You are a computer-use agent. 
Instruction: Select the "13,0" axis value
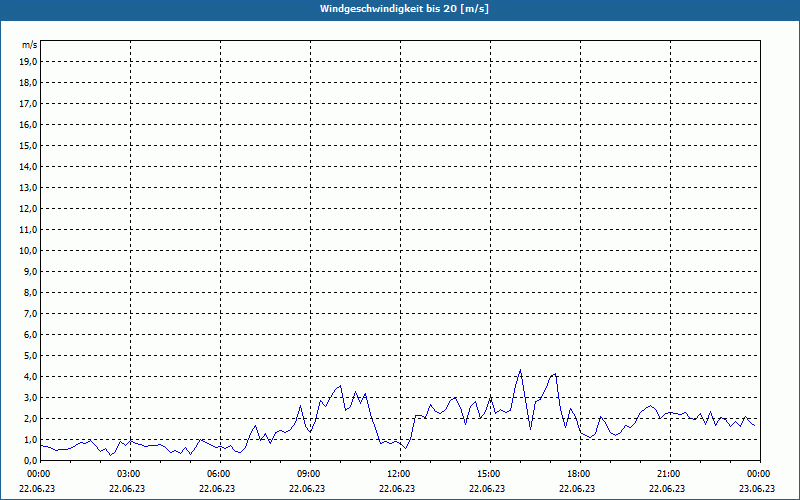pyautogui.click(x=28, y=187)
